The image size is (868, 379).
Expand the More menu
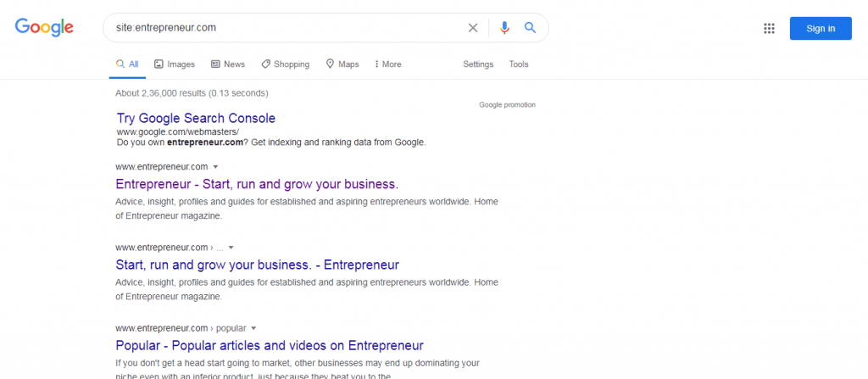pos(388,64)
